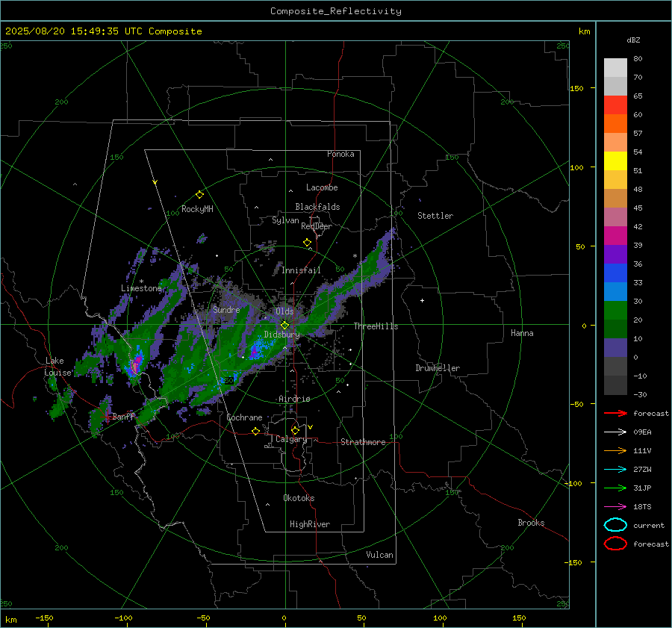Click the 'Vulcan' city label

(379, 555)
